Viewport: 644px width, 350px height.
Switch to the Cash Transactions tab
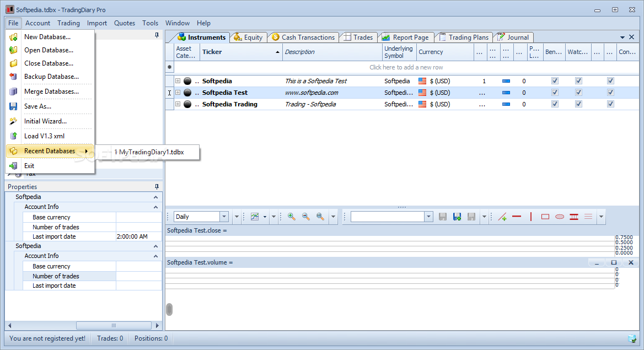tap(303, 37)
